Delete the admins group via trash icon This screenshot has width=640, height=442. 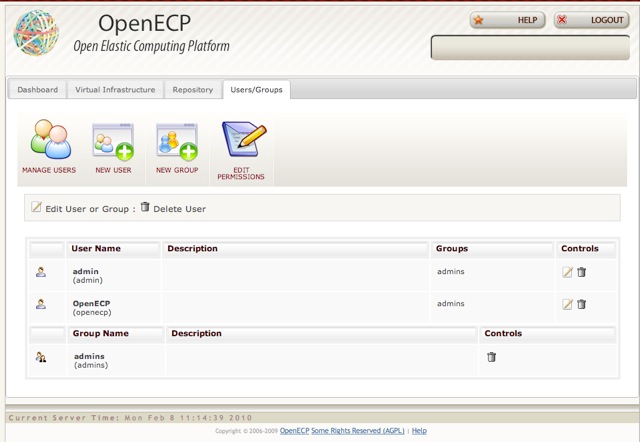point(491,357)
